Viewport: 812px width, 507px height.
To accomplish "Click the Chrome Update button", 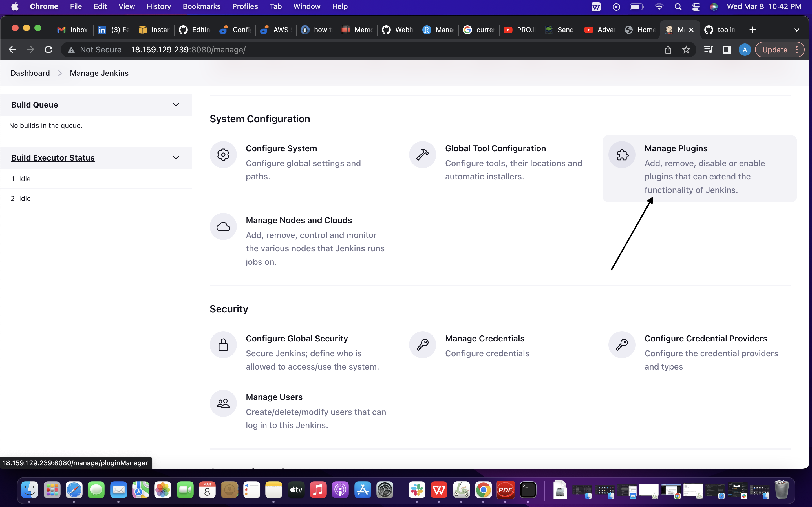I will point(775,50).
